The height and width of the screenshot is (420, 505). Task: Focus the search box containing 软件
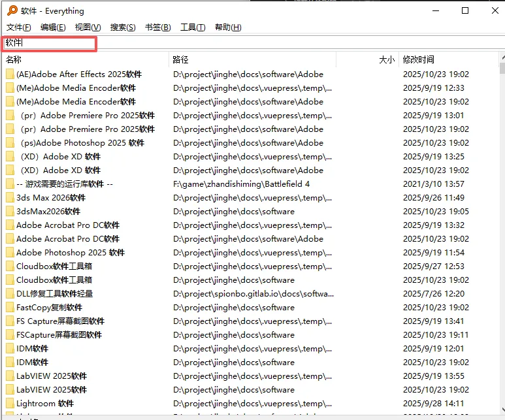[x=253, y=42]
